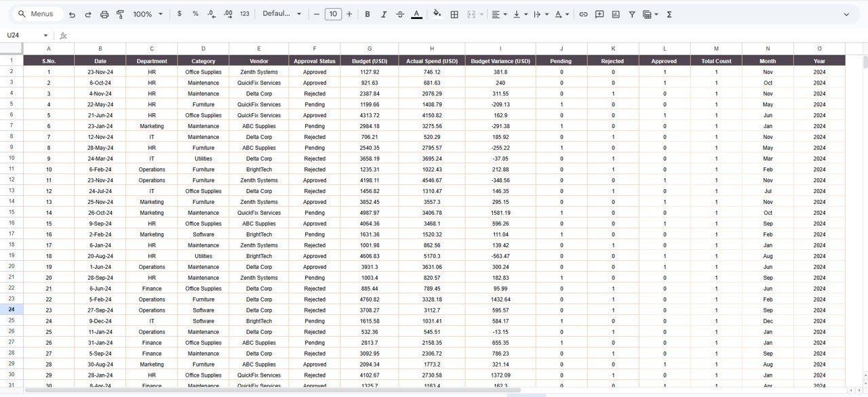Add a comment using comment icon
The width and height of the screenshot is (868, 397).
pyautogui.click(x=599, y=14)
